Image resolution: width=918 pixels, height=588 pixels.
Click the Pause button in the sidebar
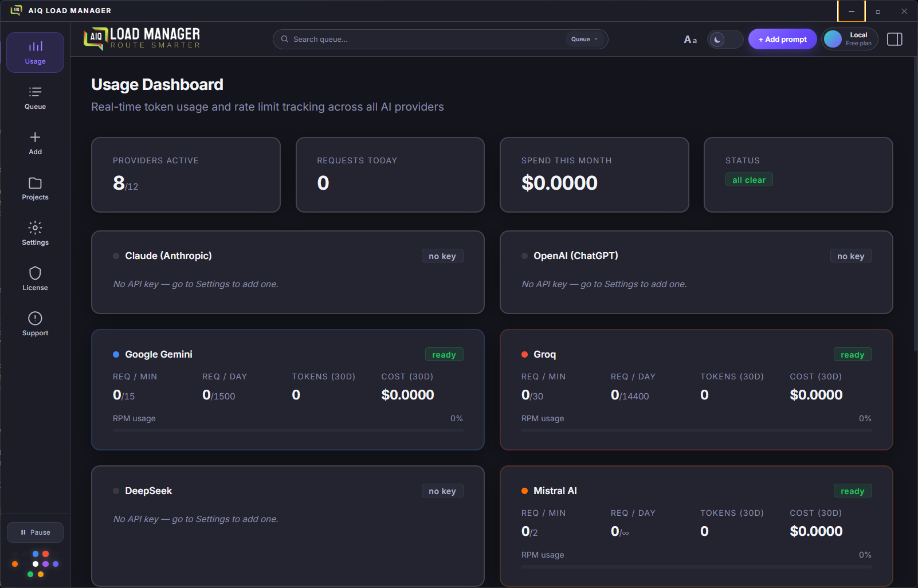pyautogui.click(x=35, y=532)
